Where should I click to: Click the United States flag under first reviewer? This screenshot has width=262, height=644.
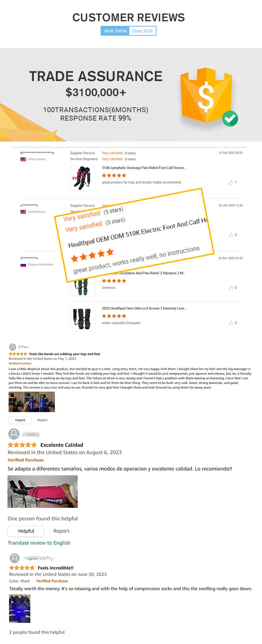click(x=23, y=159)
